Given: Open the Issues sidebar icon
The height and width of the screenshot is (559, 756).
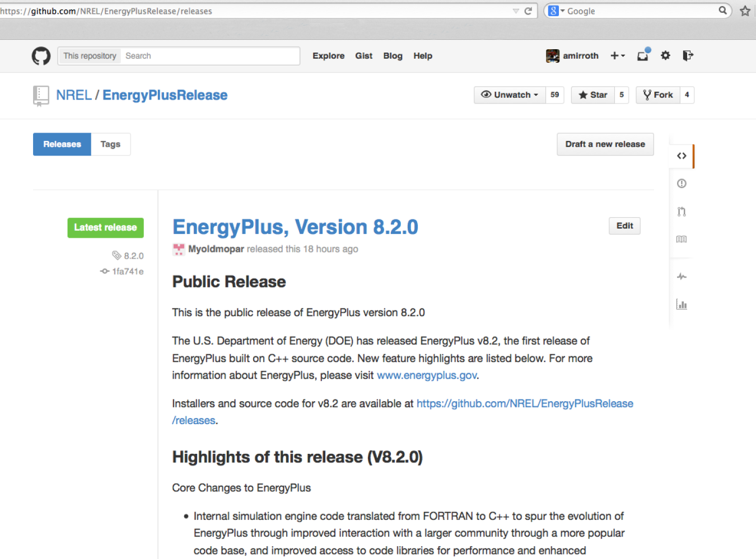Looking at the screenshot, I should pyautogui.click(x=682, y=184).
